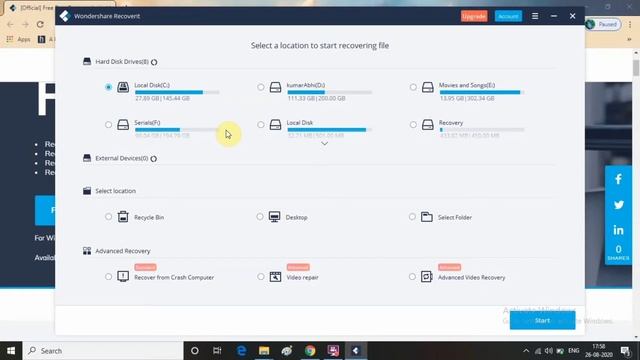Choose the Recycle Bin radio button
Viewport: 640px width, 360px height.
[108, 217]
